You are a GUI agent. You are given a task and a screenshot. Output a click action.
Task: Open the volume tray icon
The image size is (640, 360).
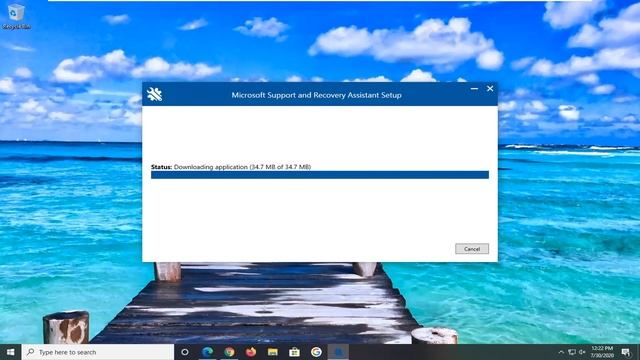click(582, 352)
